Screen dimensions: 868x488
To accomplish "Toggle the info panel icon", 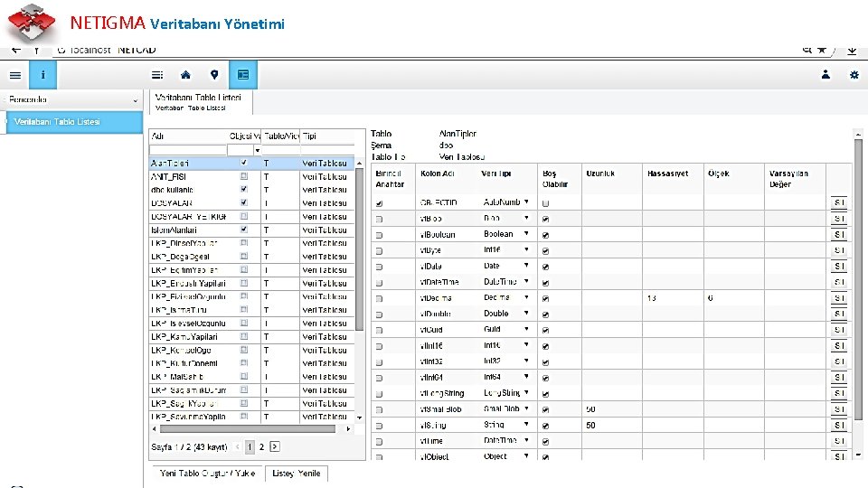I will tap(42, 75).
